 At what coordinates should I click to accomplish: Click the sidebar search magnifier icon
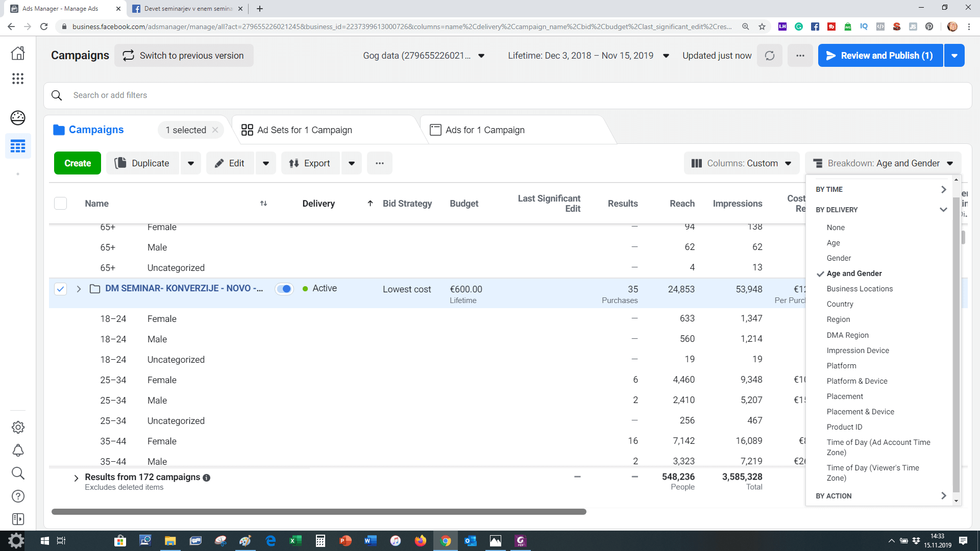(x=18, y=473)
